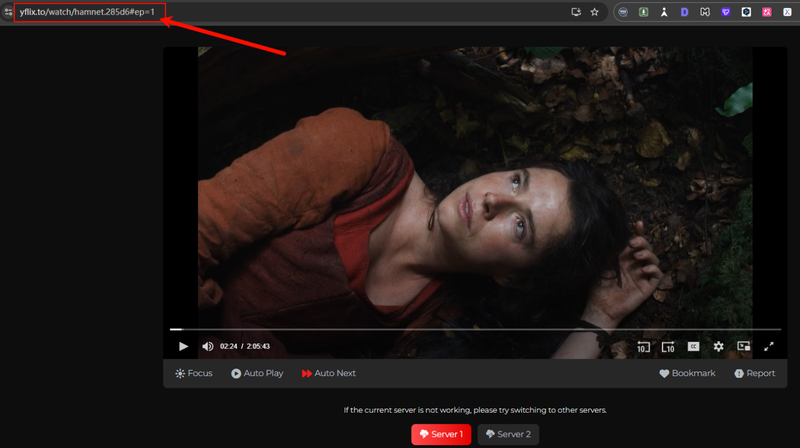Open the round blue badge extension
Screen dimensions: 800x448
click(x=623, y=12)
